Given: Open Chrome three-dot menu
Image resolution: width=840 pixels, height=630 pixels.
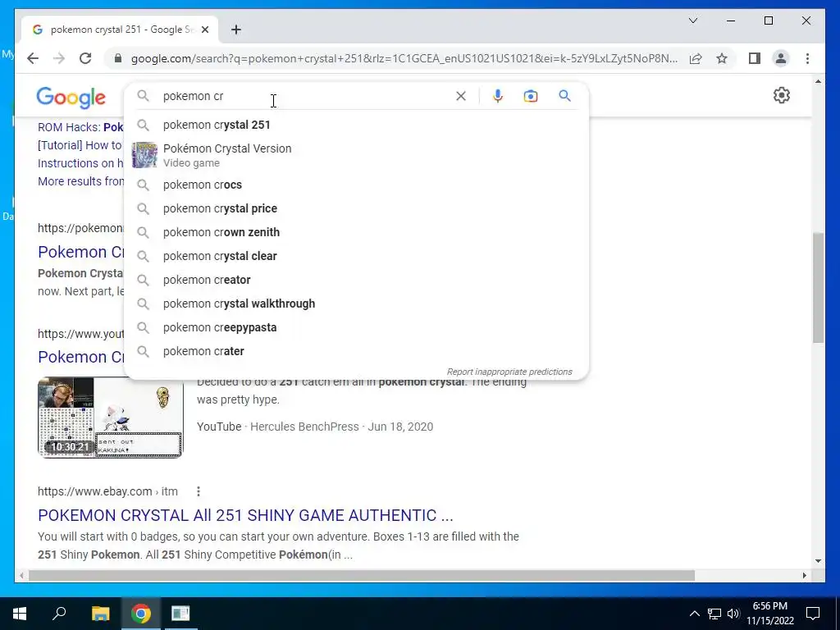Looking at the screenshot, I should (807, 58).
